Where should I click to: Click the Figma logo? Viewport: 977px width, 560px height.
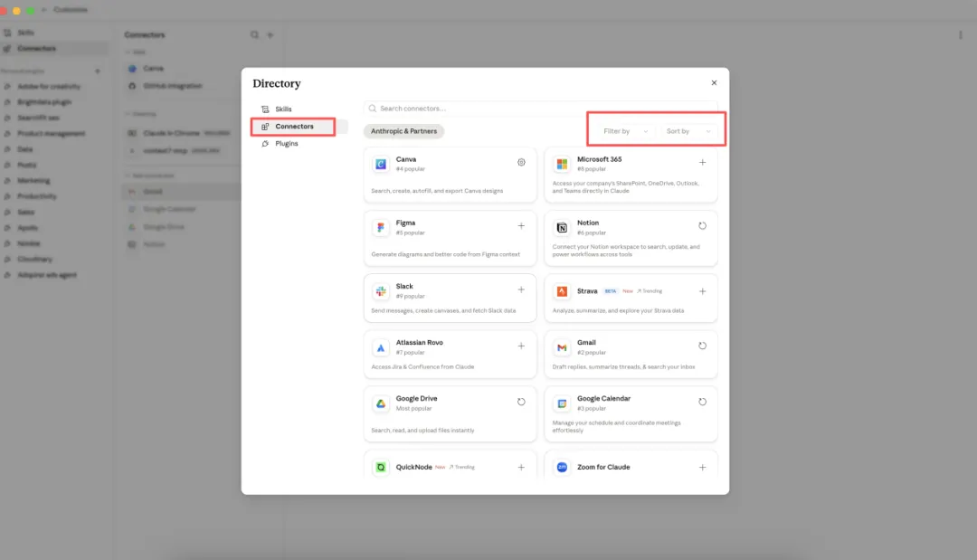[x=381, y=227]
